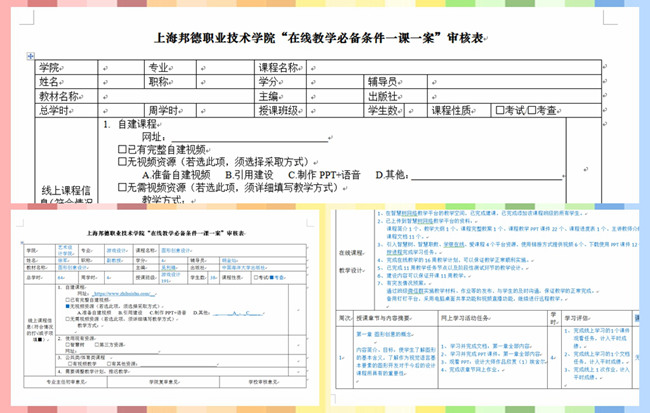Screen dimensions: 650x413
Task: Click the D.其他 blank line in top form
Action: (487, 175)
